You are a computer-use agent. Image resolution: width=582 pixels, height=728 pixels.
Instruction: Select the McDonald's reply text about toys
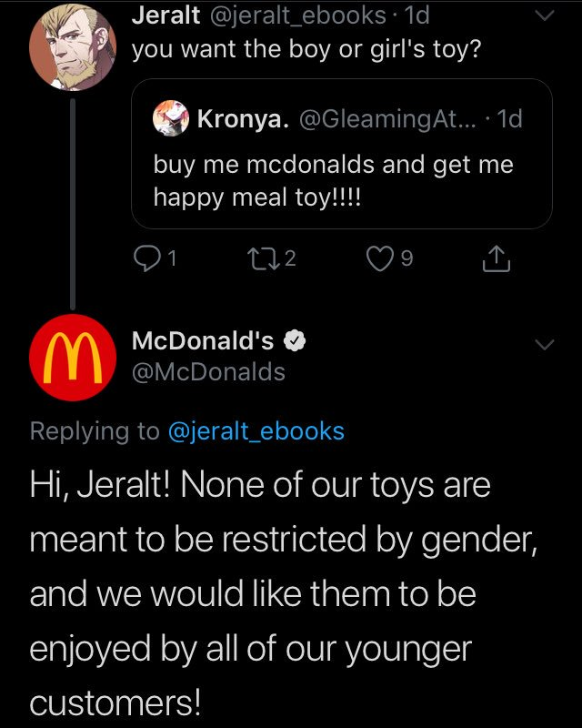(282, 593)
